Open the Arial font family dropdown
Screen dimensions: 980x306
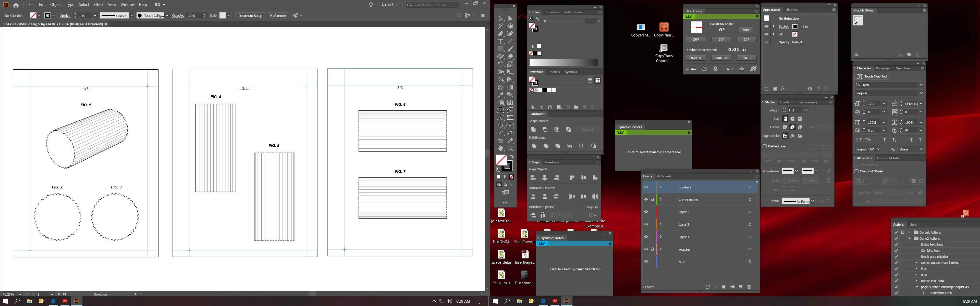pos(921,85)
